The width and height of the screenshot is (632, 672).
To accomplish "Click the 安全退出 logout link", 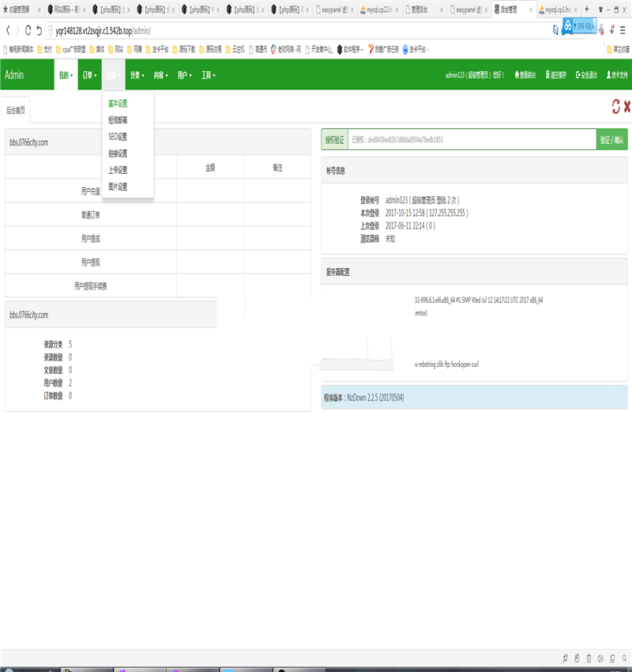I will pyautogui.click(x=586, y=75).
